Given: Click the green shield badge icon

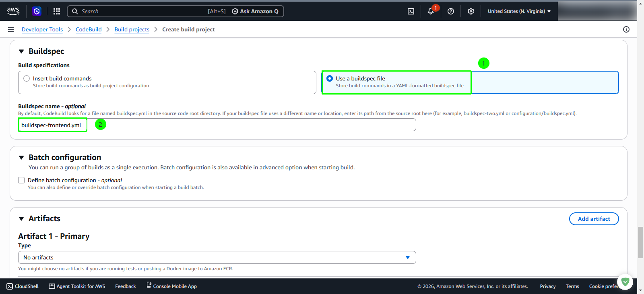Looking at the screenshot, I should tap(625, 282).
